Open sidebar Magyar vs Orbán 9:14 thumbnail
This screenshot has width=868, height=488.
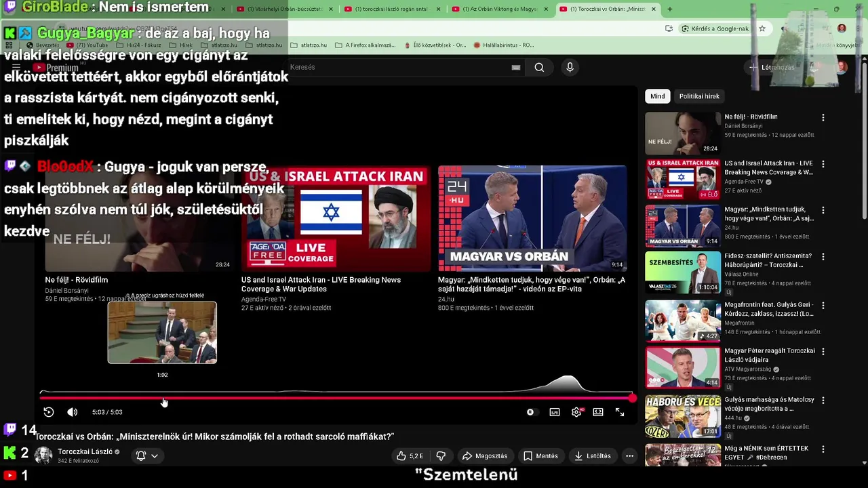coord(683,226)
